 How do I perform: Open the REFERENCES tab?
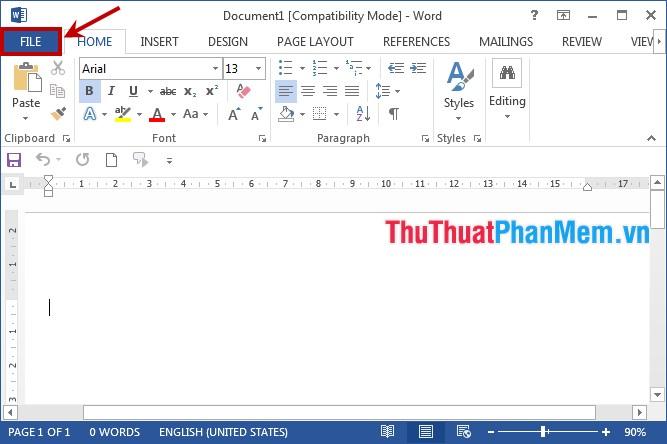[x=416, y=42]
